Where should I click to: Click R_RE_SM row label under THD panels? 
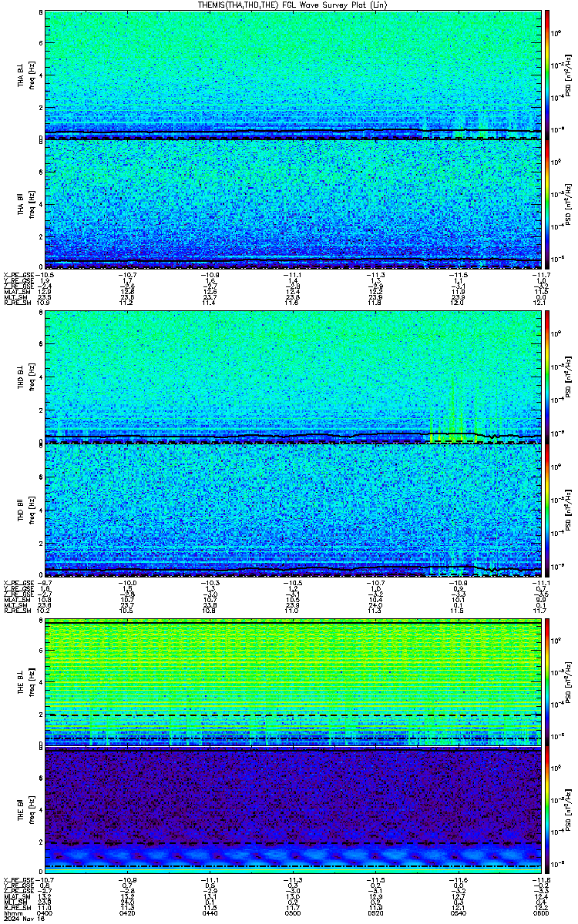click(16, 611)
